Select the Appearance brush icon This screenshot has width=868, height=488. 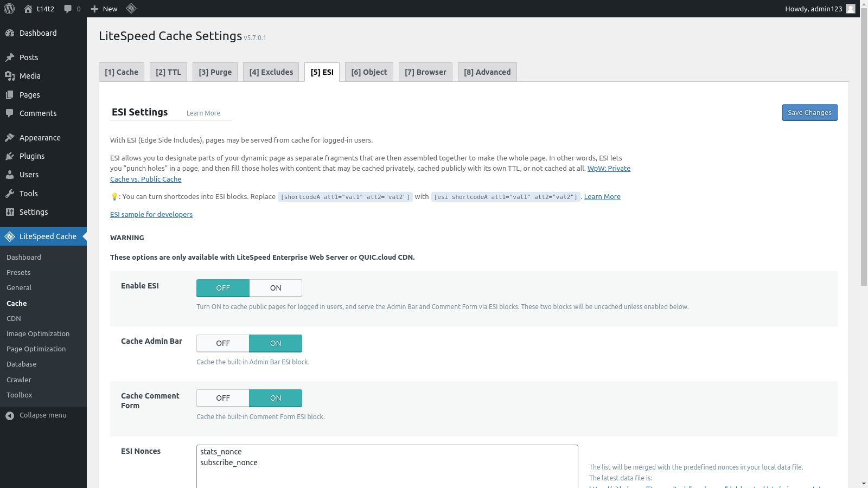10,137
